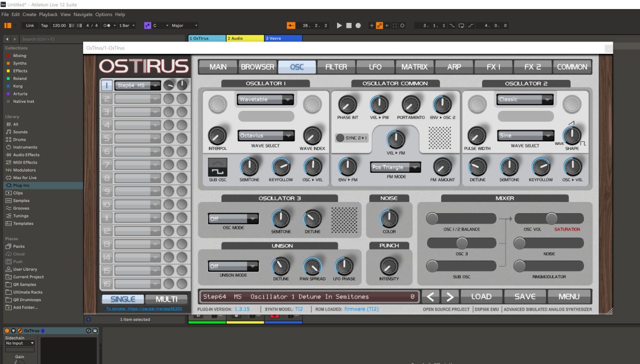The width and height of the screenshot is (640, 364).
Task: Select the Synths collection
Action: coord(20,63)
